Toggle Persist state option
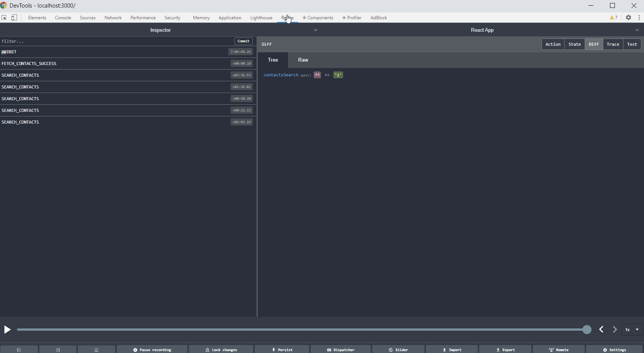The width and height of the screenshot is (644, 353). click(282, 349)
